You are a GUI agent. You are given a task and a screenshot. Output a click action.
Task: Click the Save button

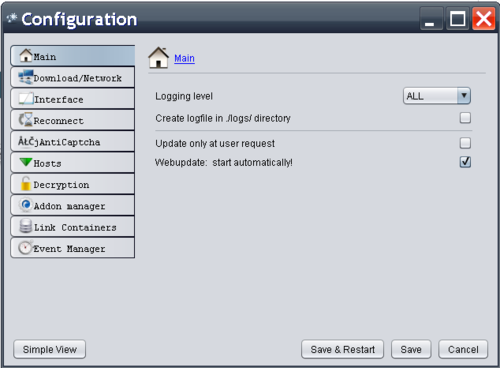pyautogui.click(x=411, y=349)
